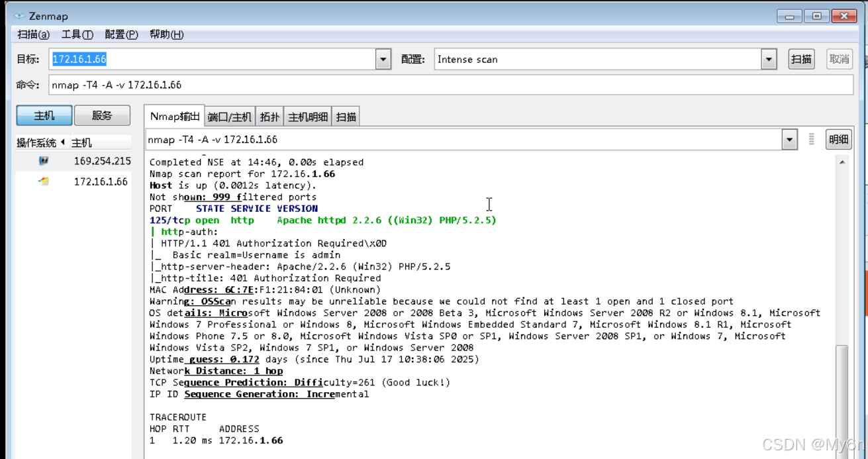Show services list with 服务 button
The image size is (868, 459).
click(102, 115)
